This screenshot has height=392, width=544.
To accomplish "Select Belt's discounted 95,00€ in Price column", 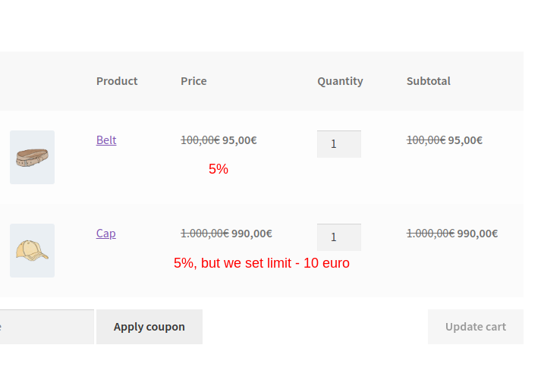I will 240,140.
